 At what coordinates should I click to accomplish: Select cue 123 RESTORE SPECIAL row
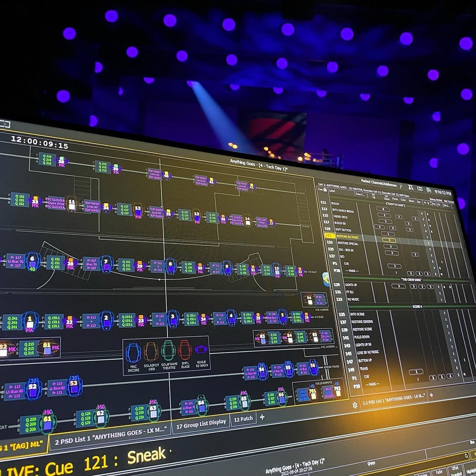(x=394, y=246)
